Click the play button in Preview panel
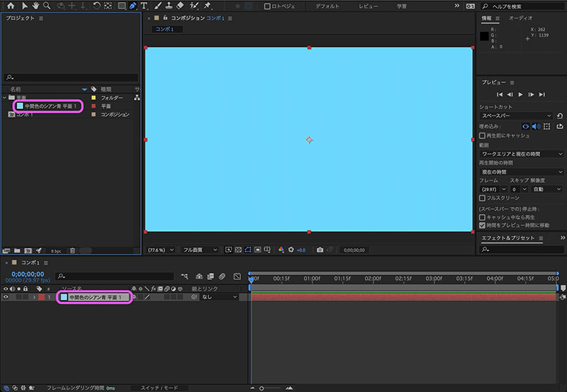Screen dimensions: 567x392 point(520,94)
